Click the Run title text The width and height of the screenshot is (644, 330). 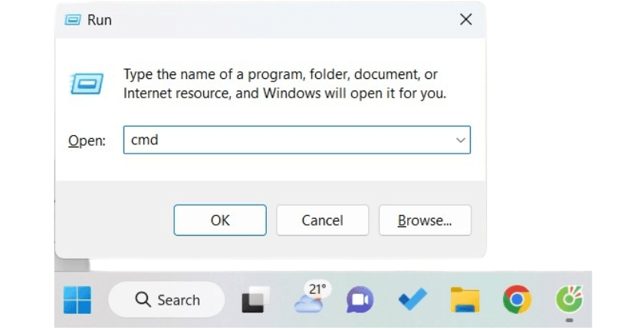100,20
